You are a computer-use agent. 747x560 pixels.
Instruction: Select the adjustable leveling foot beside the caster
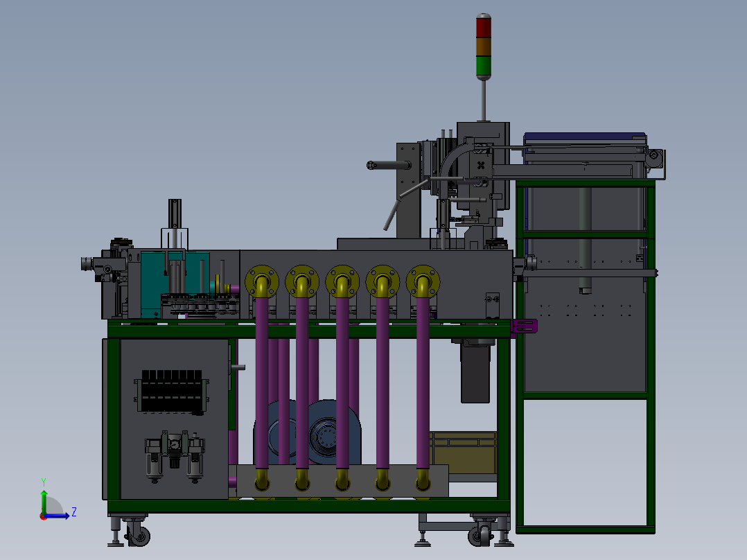click(114, 530)
